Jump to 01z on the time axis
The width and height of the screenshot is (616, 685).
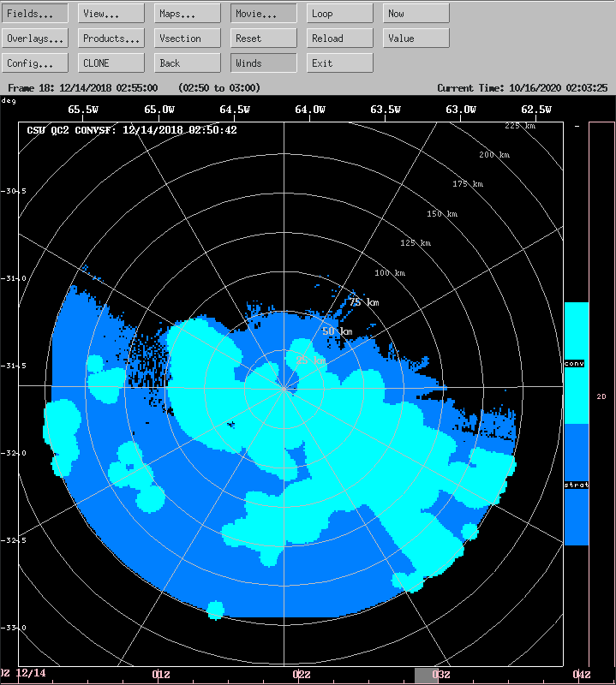coord(161,675)
